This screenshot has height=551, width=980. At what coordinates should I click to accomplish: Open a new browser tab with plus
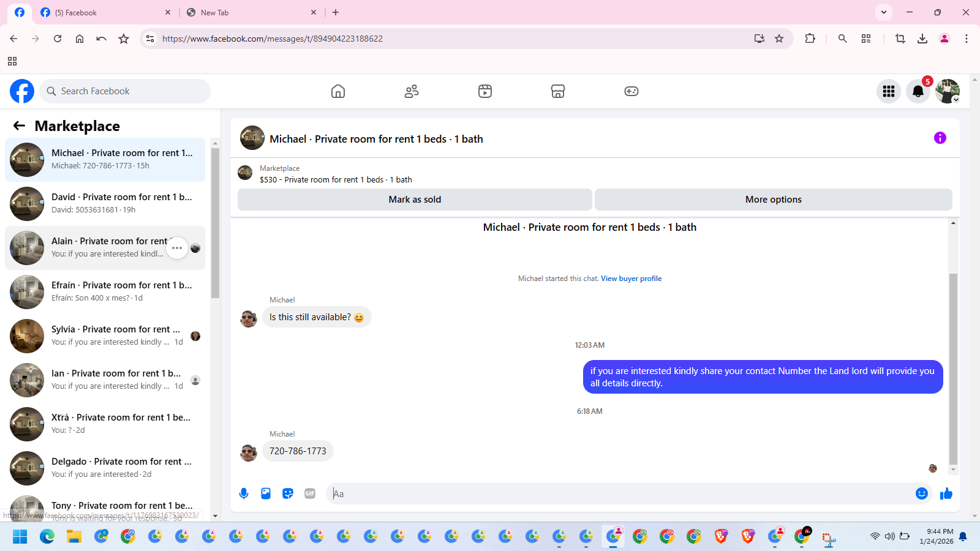pos(336,12)
